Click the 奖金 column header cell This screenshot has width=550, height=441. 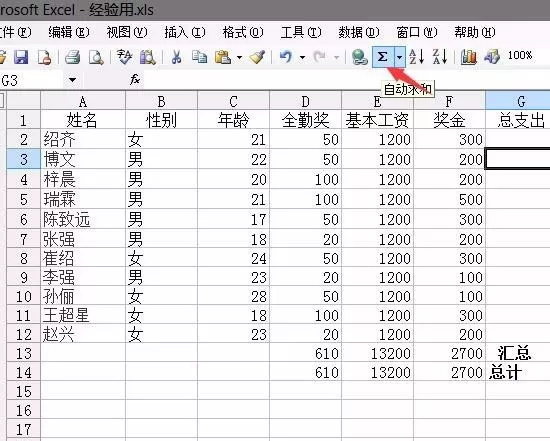click(x=449, y=120)
